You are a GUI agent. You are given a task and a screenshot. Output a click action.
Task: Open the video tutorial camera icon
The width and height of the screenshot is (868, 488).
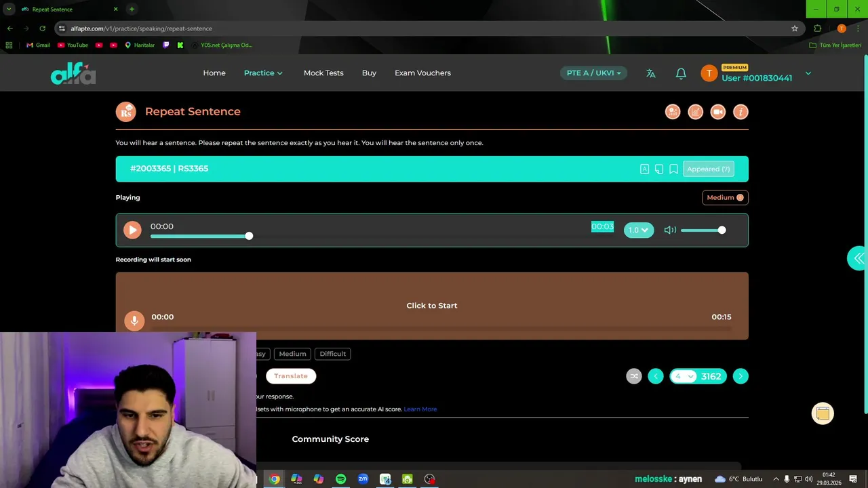[718, 112]
